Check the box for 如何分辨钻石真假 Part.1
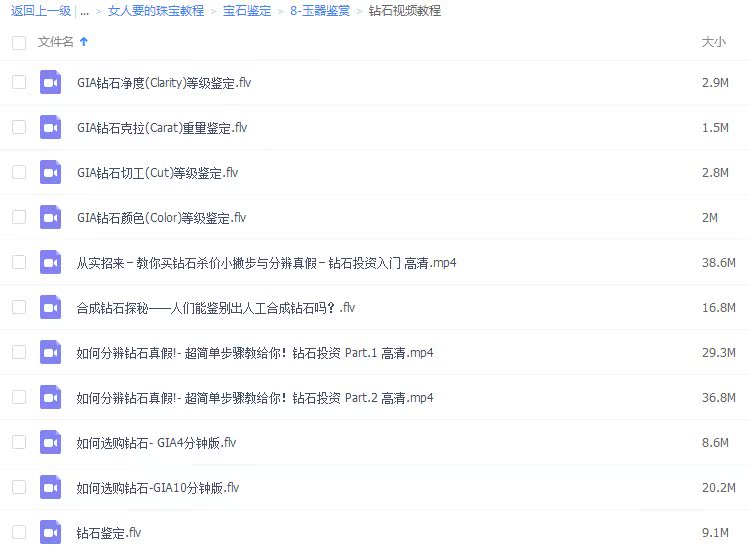 (x=19, y=352)
